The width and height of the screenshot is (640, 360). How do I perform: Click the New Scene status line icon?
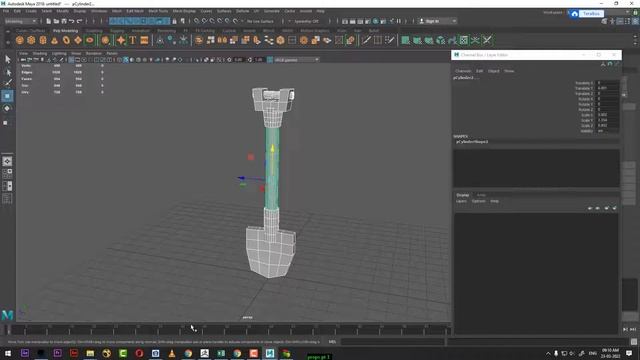[49, 21]
